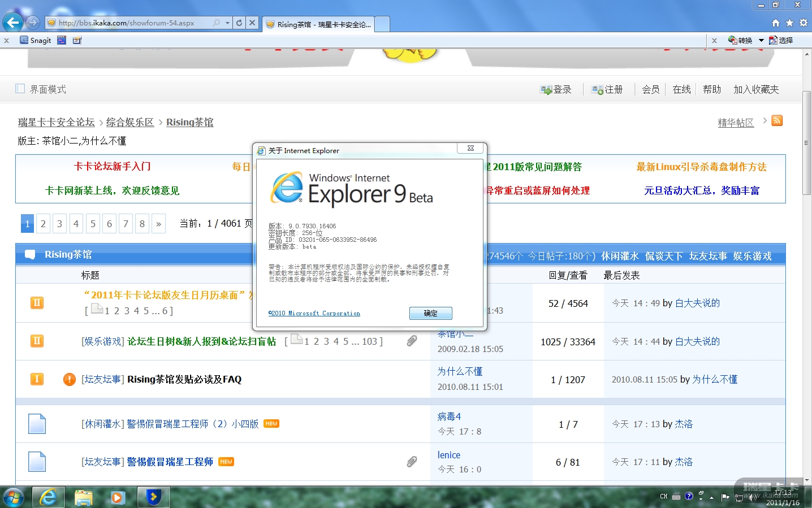This screenshot has height=508, width=812.
Task: Click the 选择 PDF select button
Action: (x=781, y=40)
